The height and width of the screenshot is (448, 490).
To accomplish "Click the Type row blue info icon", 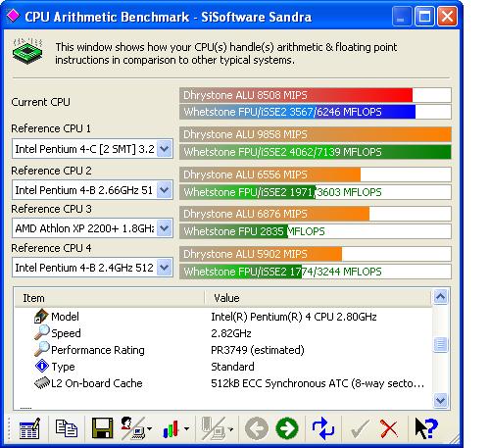I will (42, 366).
